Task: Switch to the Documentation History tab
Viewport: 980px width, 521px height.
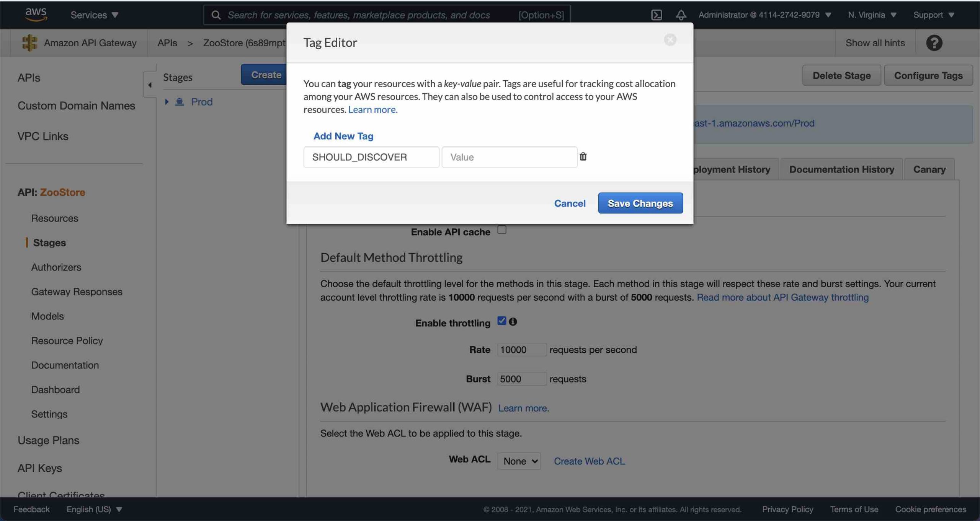Action: click(841, 169)
